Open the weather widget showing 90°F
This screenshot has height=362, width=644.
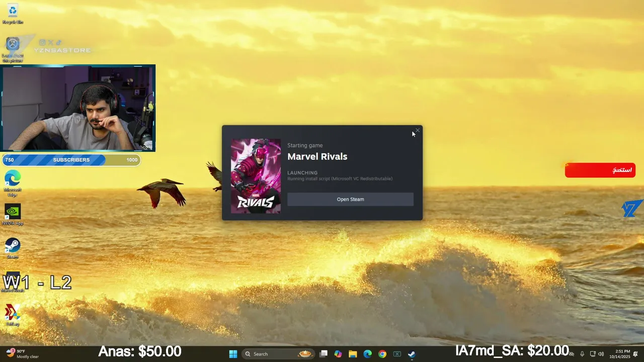click(x=23, y=354)
